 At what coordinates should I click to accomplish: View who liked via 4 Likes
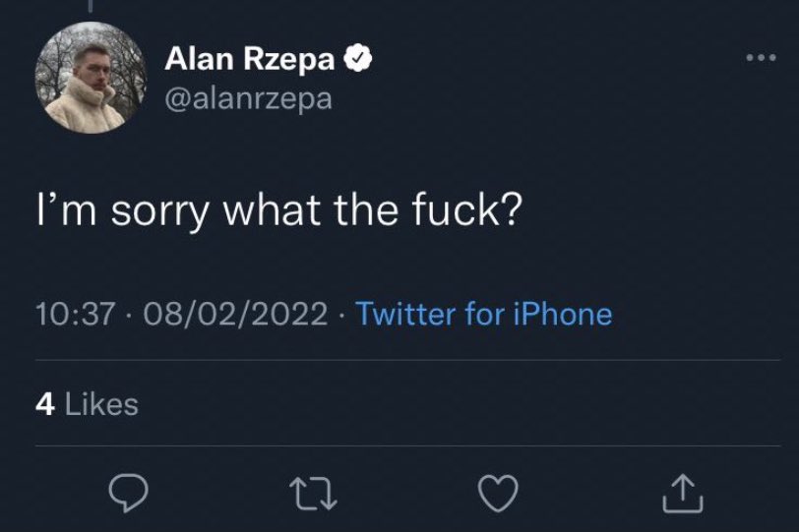coord(87,404)
